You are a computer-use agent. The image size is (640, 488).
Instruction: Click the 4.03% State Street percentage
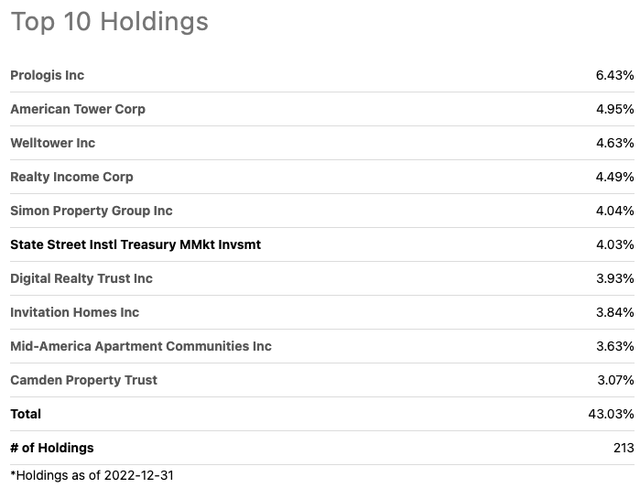615,245
